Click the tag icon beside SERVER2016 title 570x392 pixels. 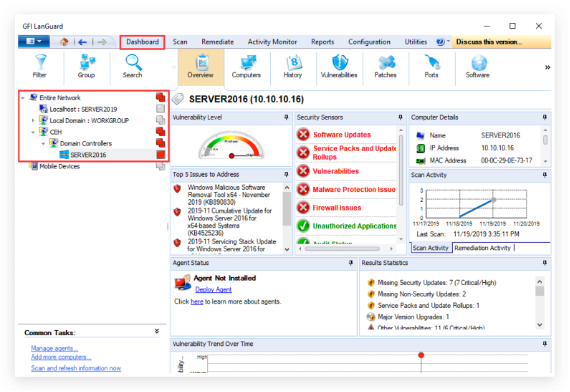pos(178,99)
